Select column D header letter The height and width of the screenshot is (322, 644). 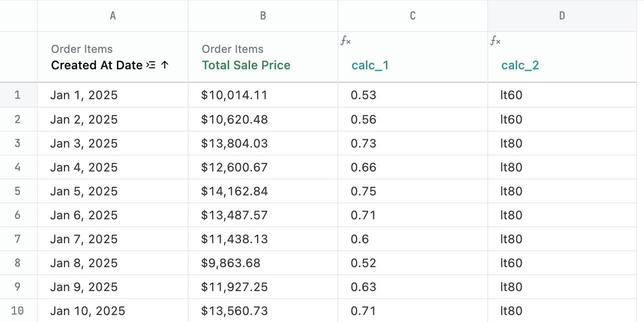pyautogui.click(x=562, y=16)
